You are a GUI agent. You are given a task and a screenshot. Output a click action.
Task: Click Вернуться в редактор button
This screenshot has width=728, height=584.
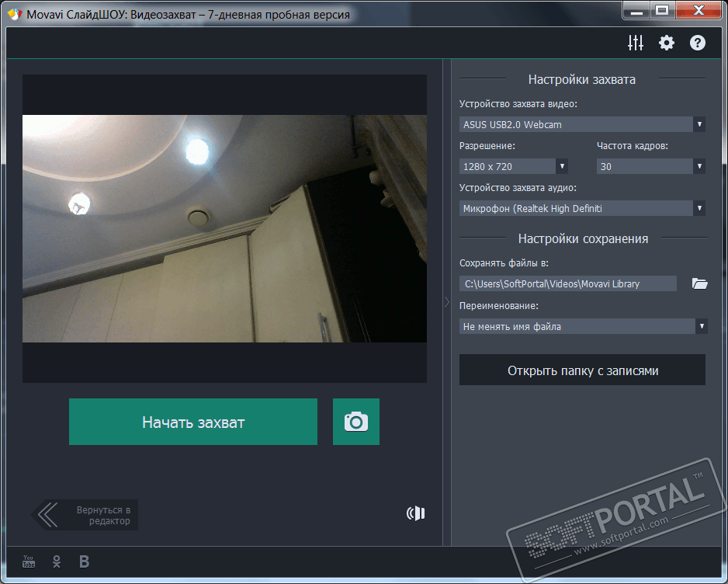click(85, 515)
